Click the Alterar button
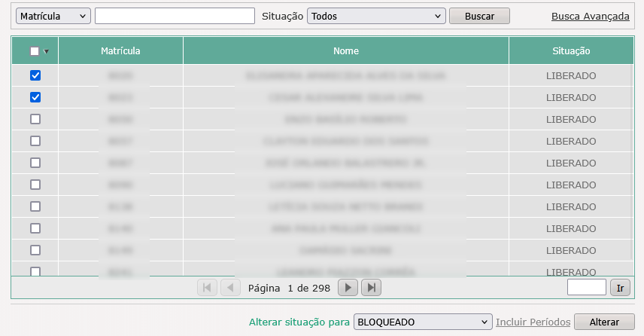 click(x=604, y=322)
